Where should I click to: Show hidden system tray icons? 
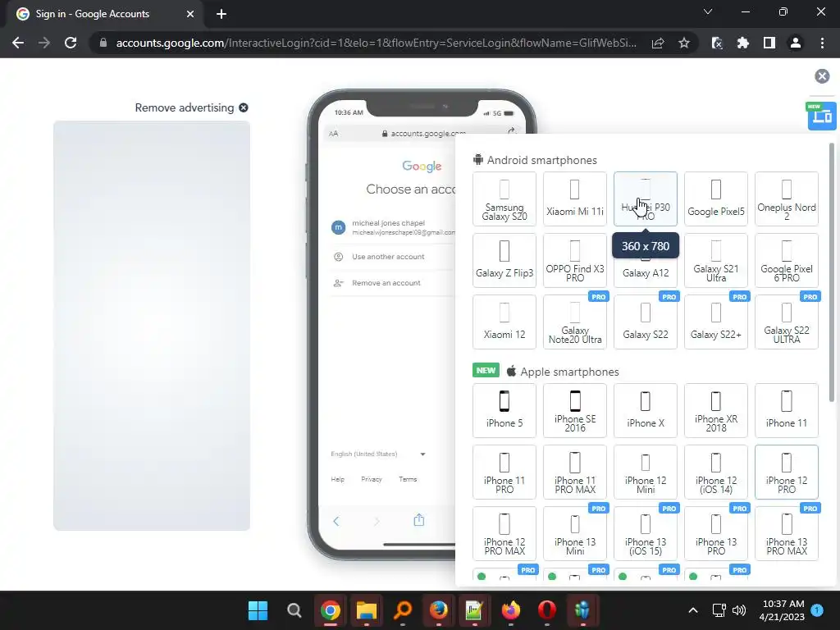tap(692, 610)
